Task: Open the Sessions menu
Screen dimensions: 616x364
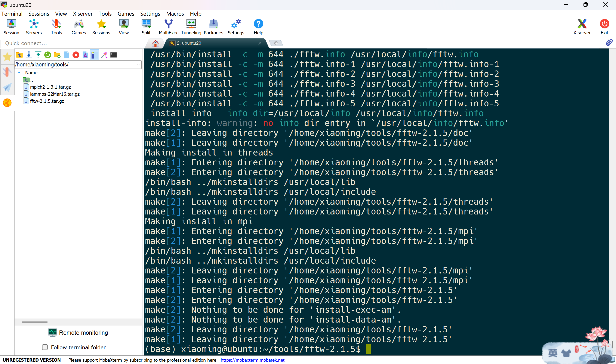Action: pyautogui.click(x=39, y=14)
